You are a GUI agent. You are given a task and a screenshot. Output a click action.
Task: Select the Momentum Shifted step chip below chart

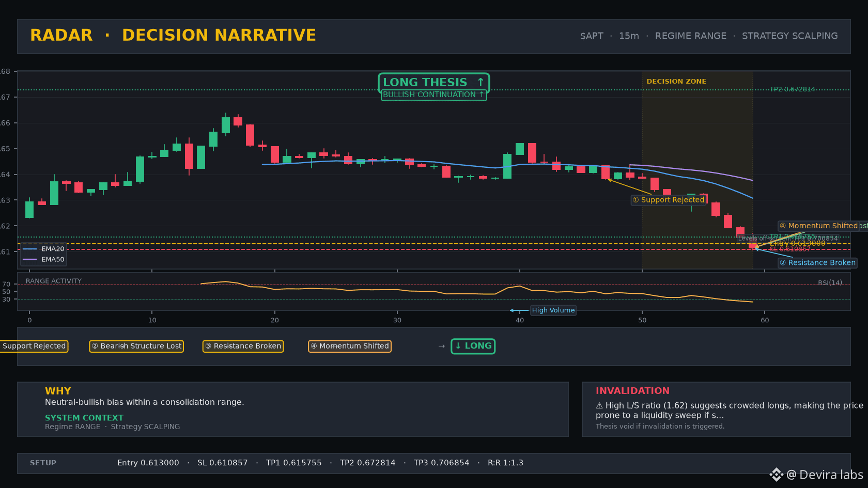click(x=350, y=346)
